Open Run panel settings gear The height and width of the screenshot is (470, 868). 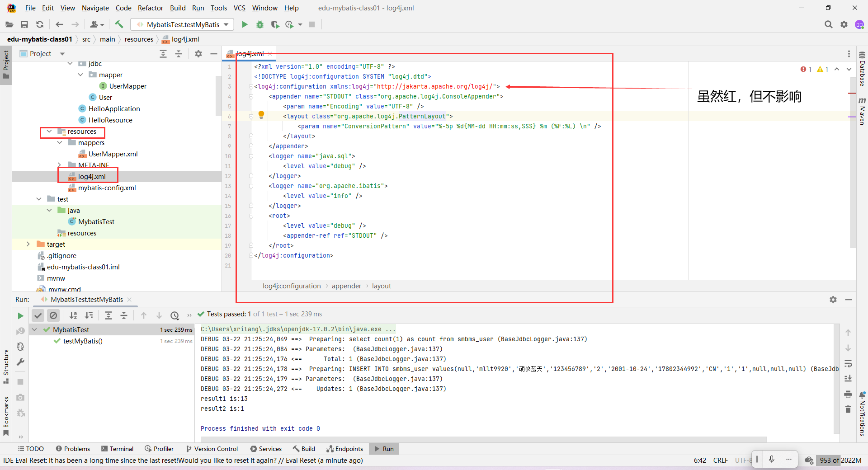tap(833, 300)
